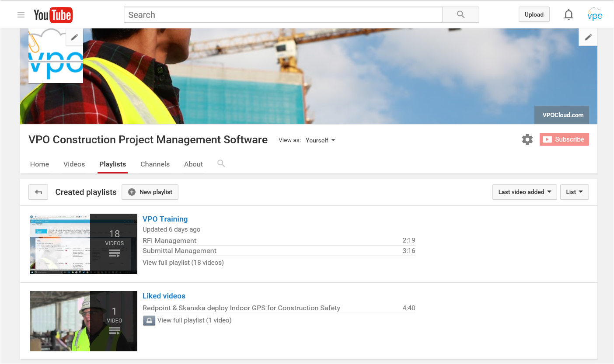Open the VPO Training playlist link
The height and width of the screenshot is (364, 614).
click(165, 219)
